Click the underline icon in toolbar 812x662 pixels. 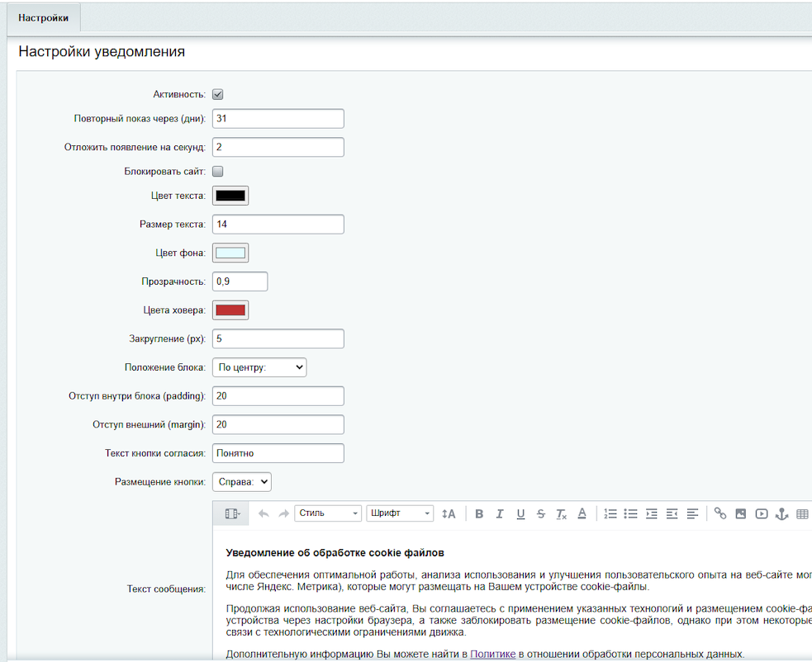[x=520, y=513]
